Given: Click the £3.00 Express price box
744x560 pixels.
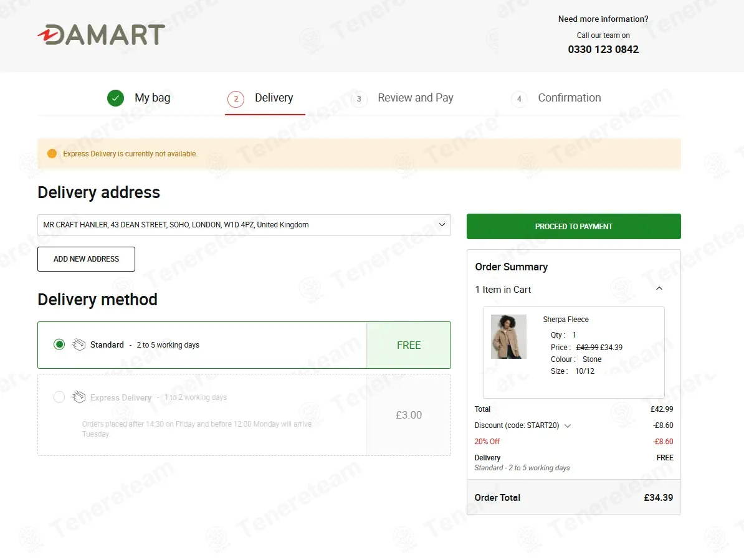Looking at the screenshot, I should 409,415.
